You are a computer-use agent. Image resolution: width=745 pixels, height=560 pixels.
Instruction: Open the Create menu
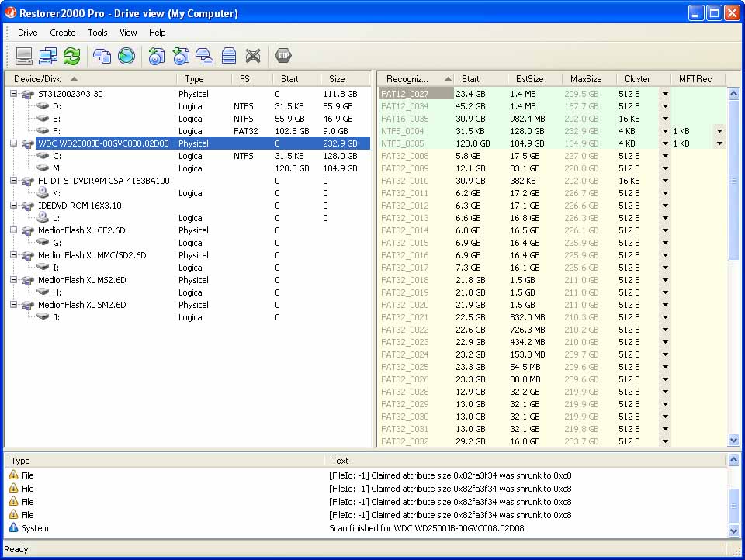point(63,33)
